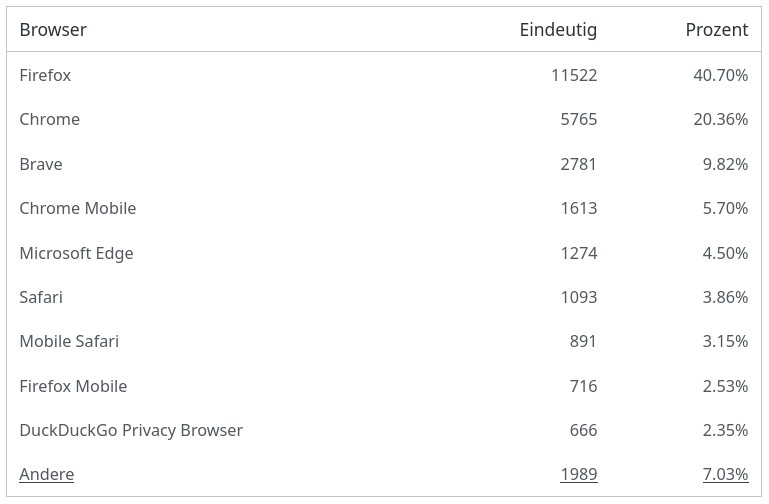Click the Mobile Safari entry

[x=69, y=341]
